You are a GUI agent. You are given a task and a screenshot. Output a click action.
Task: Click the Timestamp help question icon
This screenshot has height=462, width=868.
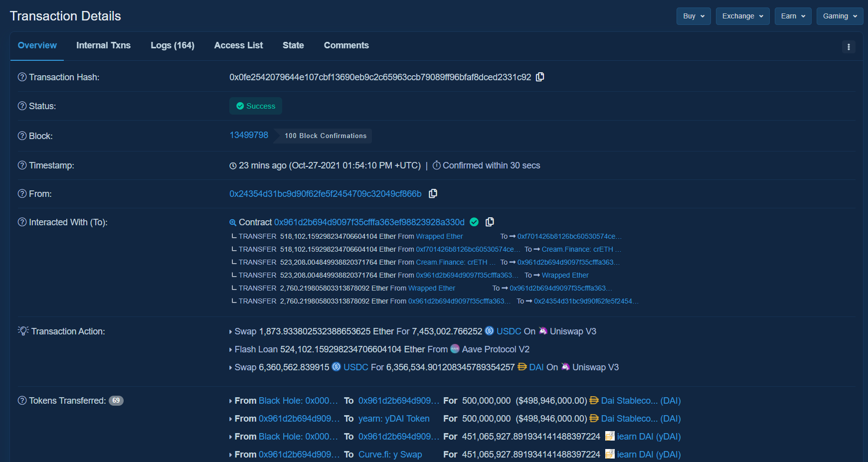pos(22,165)
